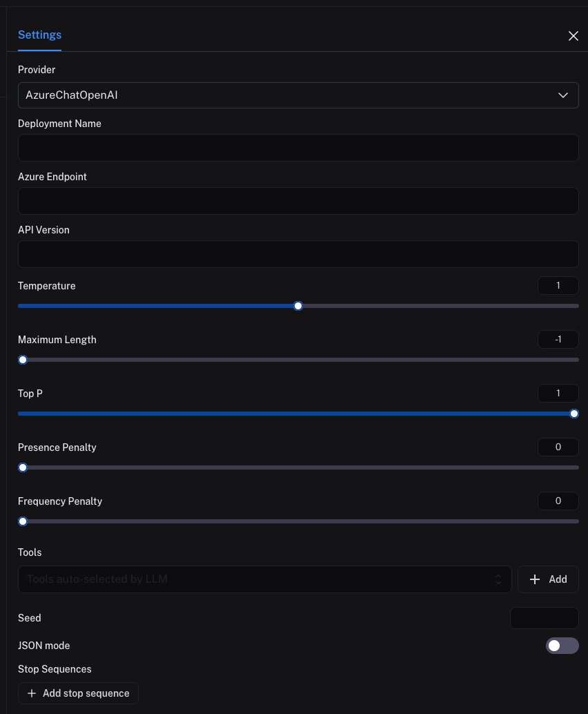Click the Add stop sequence button

pyautogui.click(x=79, y=693)
